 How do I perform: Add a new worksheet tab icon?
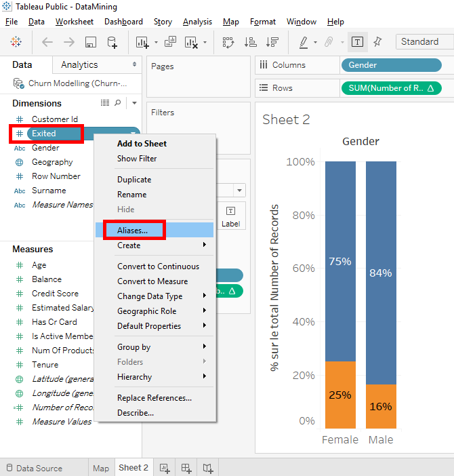(165, 468)
